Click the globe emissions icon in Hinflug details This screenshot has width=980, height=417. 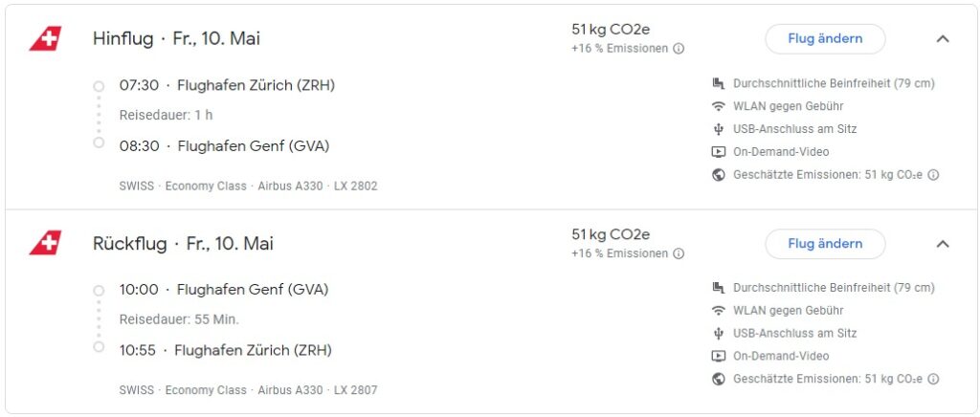point(719,175)
